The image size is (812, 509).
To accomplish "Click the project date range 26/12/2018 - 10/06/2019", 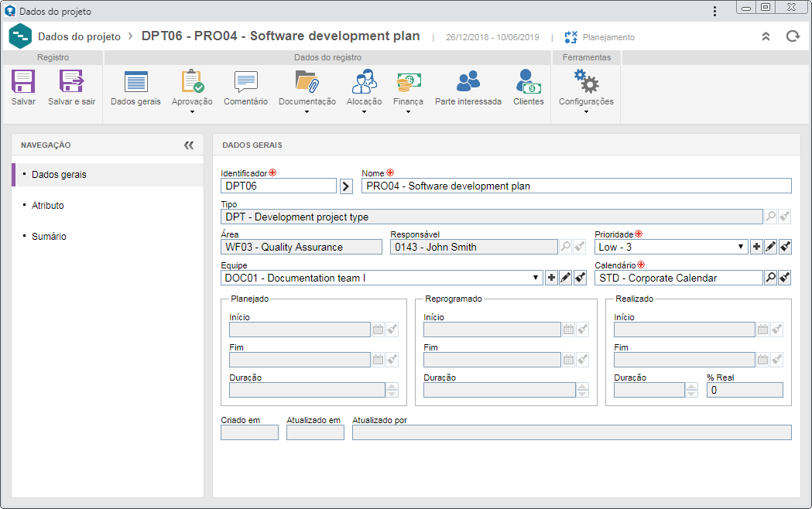I will [492, 37].
